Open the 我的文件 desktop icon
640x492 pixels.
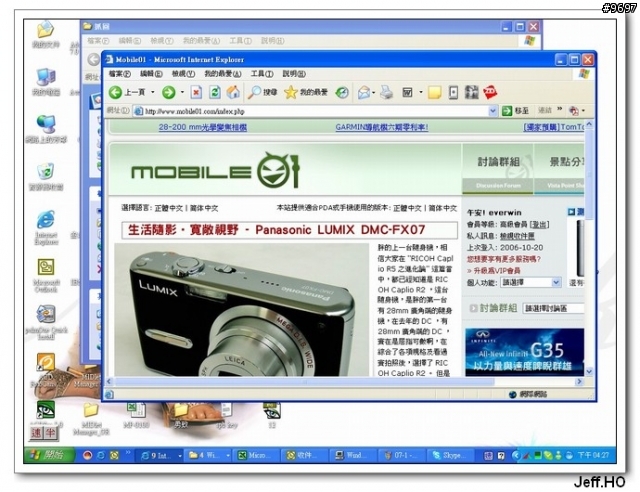(45, 35)
